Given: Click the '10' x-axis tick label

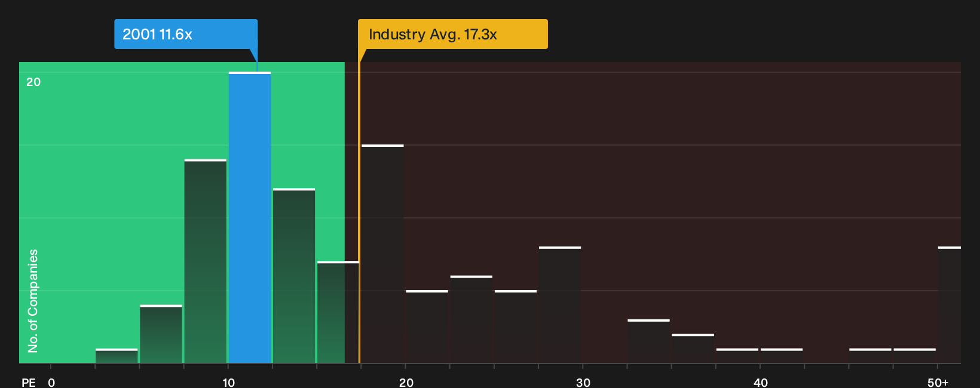Looking at the screenshot, I should click(x=228, y=382).
